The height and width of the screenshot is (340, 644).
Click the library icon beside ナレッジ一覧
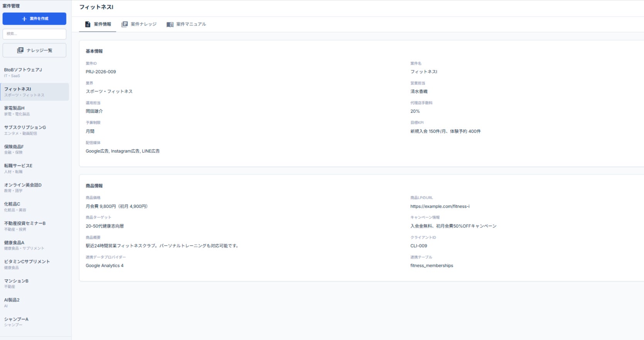click(x=20, y=50)
